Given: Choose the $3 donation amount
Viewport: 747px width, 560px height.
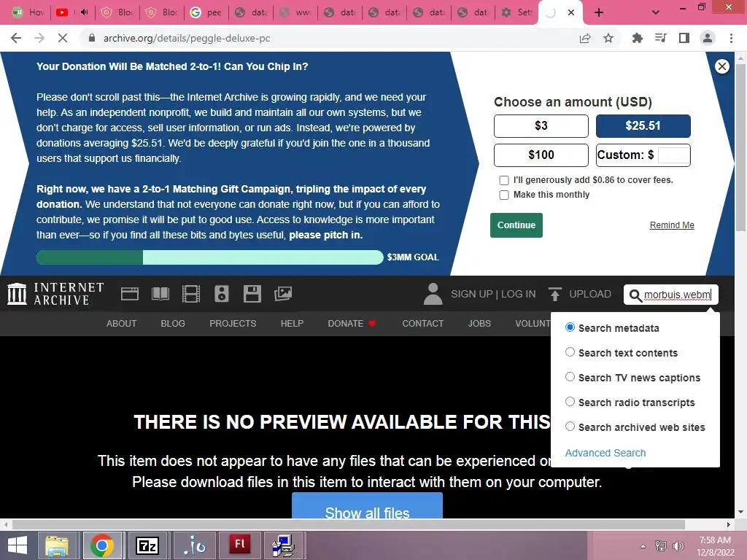Looking at the screenshot, I should (x=541, y=125).
